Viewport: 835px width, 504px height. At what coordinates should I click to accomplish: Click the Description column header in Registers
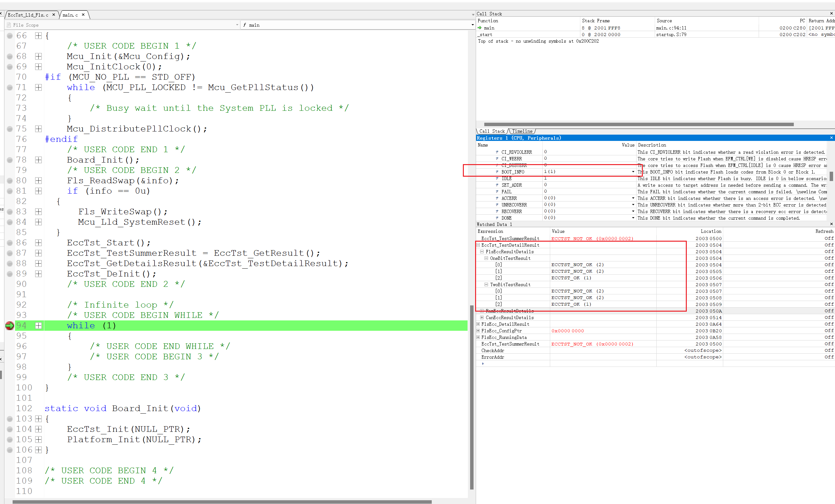[652, 145]
